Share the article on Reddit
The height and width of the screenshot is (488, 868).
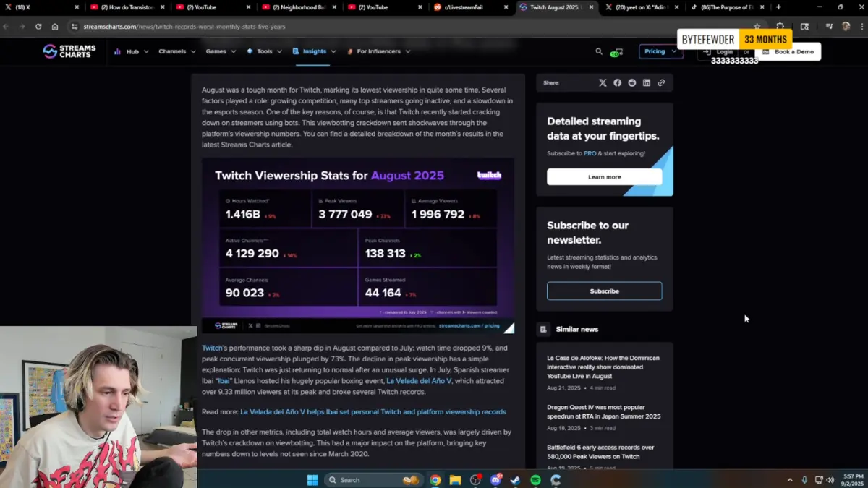(631, 83)
